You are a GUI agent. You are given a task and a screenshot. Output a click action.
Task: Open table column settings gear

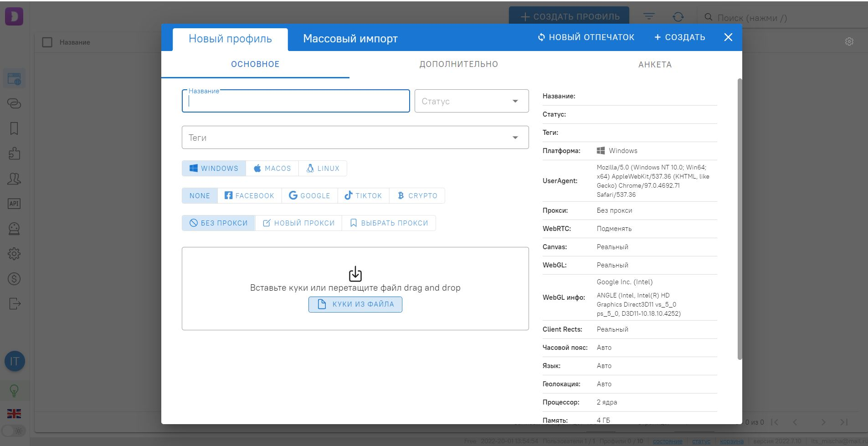coord(849,41)
